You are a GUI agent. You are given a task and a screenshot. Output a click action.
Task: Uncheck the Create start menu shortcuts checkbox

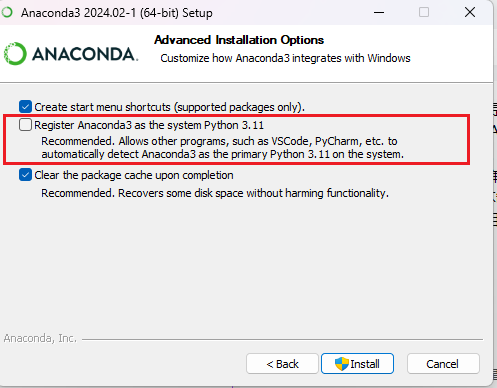click(x=25, y=107)
